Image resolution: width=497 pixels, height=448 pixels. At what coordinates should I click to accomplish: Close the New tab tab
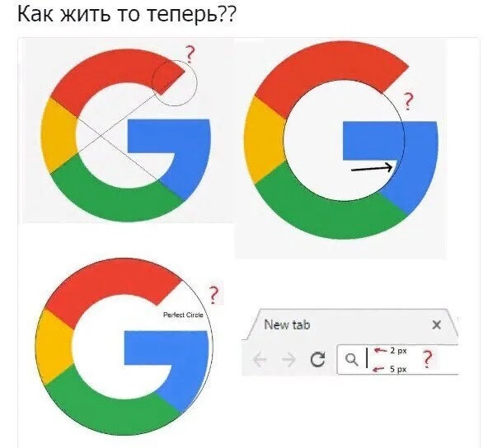coord(437,324)
